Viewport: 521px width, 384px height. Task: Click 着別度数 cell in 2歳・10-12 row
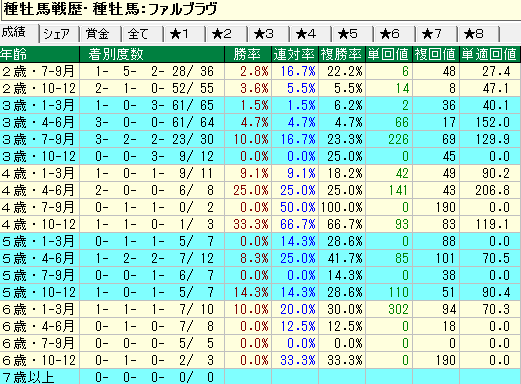[152, 88]
